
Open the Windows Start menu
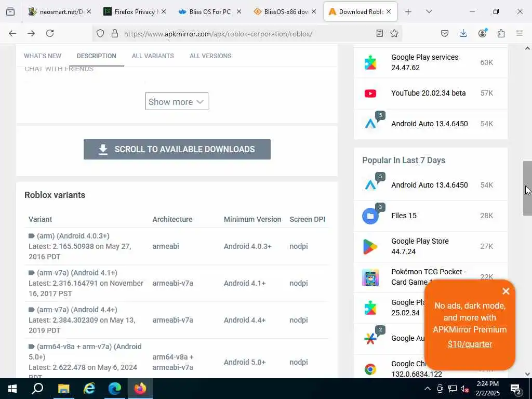[12, 389]
